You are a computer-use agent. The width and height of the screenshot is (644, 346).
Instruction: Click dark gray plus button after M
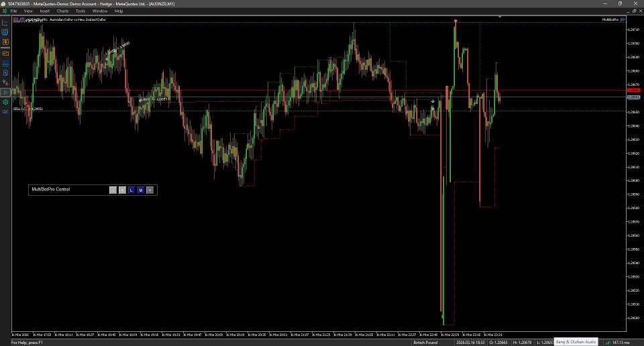point(150,190)
